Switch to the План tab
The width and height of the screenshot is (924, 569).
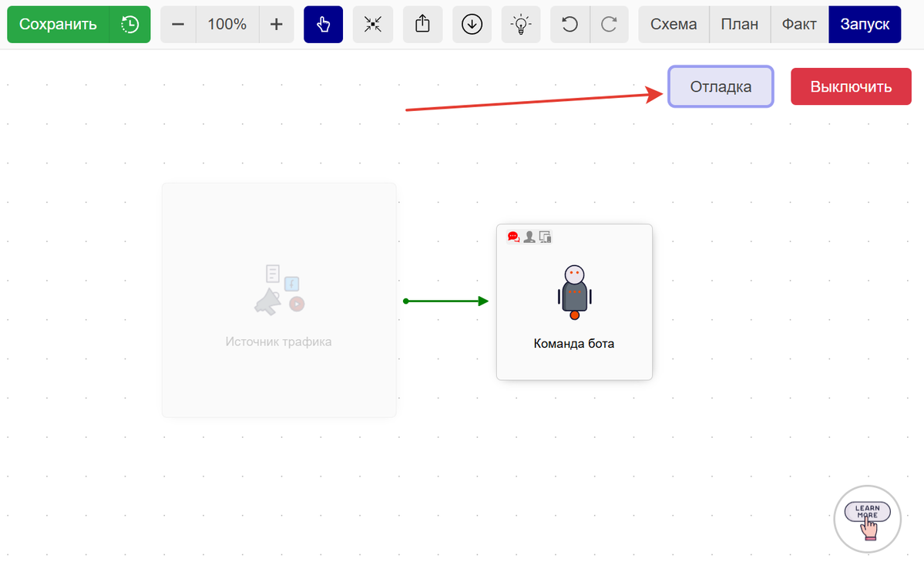(740, 24)
